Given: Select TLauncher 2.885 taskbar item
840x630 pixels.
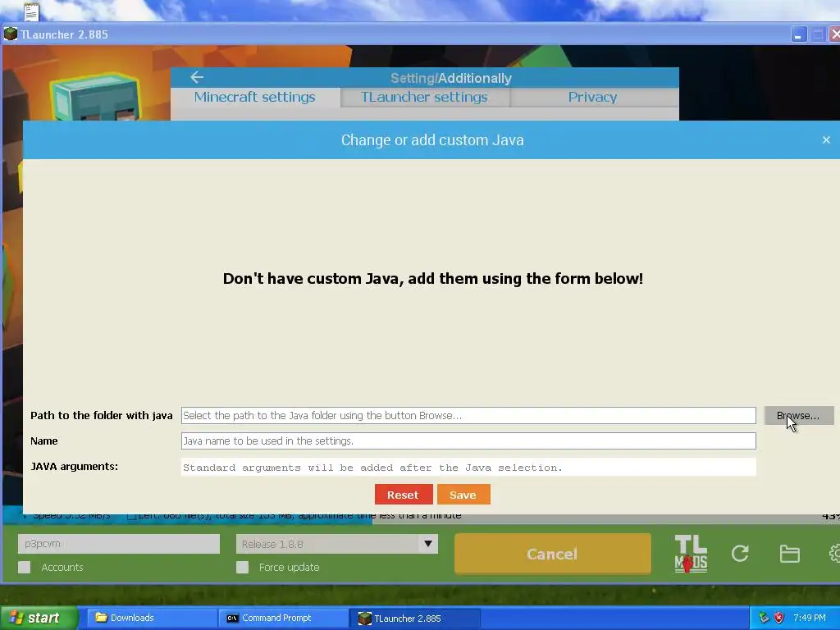Looking at the screenshot, I should pos(415,618).
